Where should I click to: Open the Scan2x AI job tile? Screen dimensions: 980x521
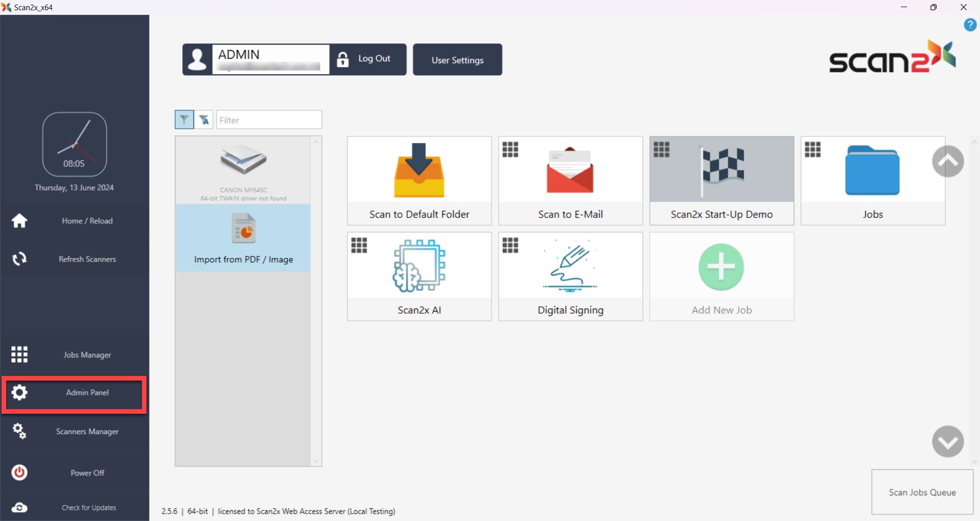[419, 276]
